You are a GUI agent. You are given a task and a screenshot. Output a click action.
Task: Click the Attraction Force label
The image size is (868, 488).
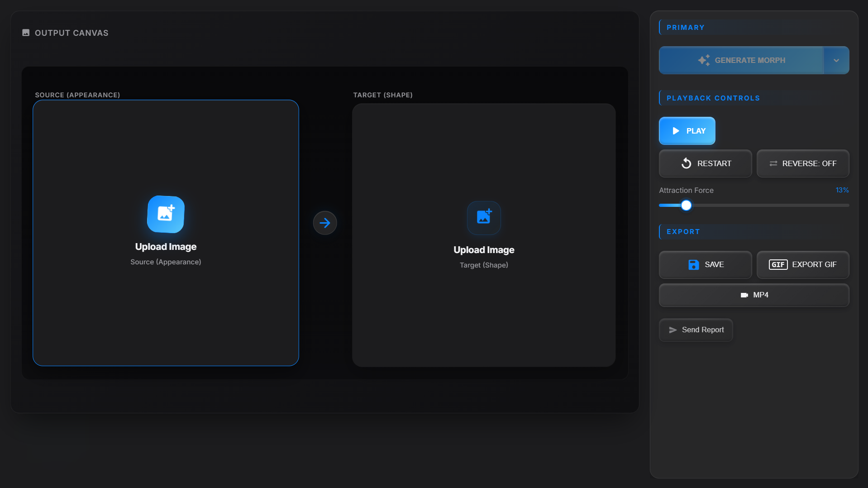click(686, 191)
